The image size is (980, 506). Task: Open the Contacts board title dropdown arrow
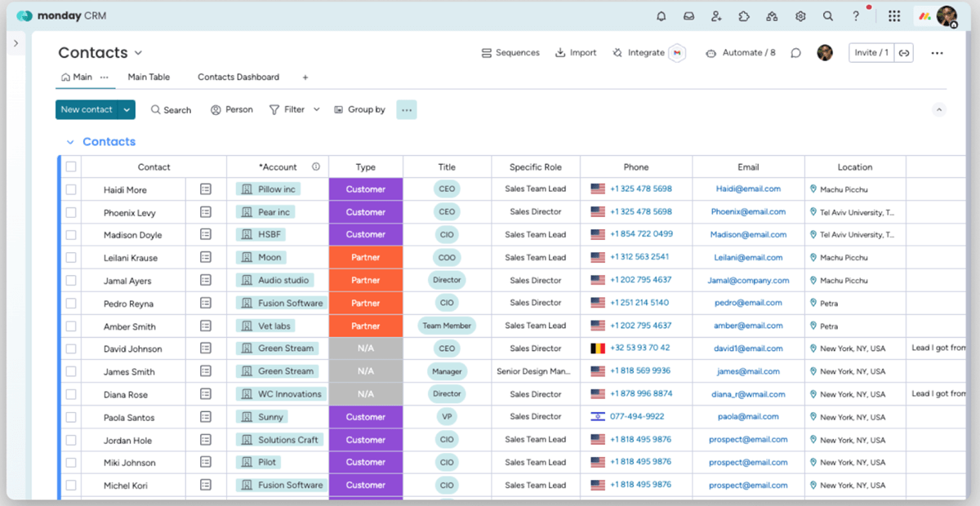(x=138, y=53)
